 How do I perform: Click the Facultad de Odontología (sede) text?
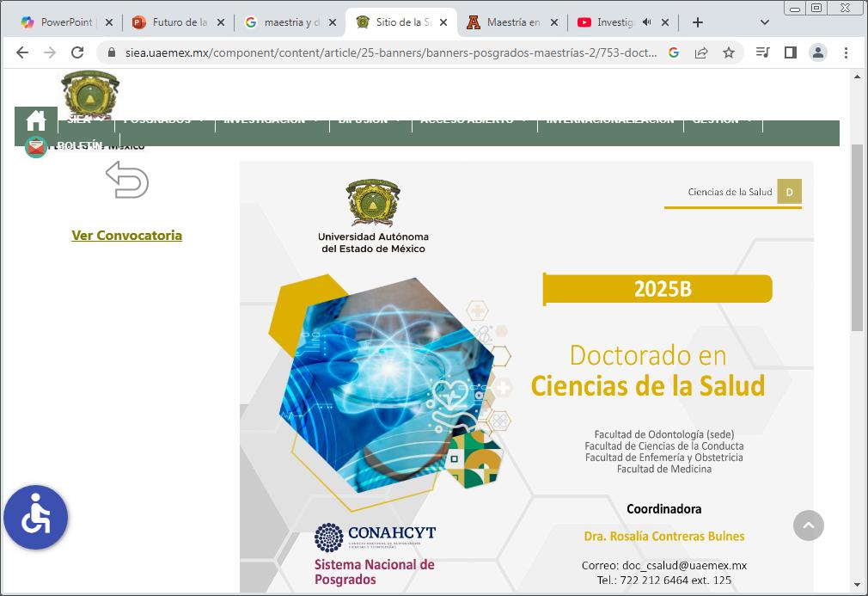coord(664,434)
